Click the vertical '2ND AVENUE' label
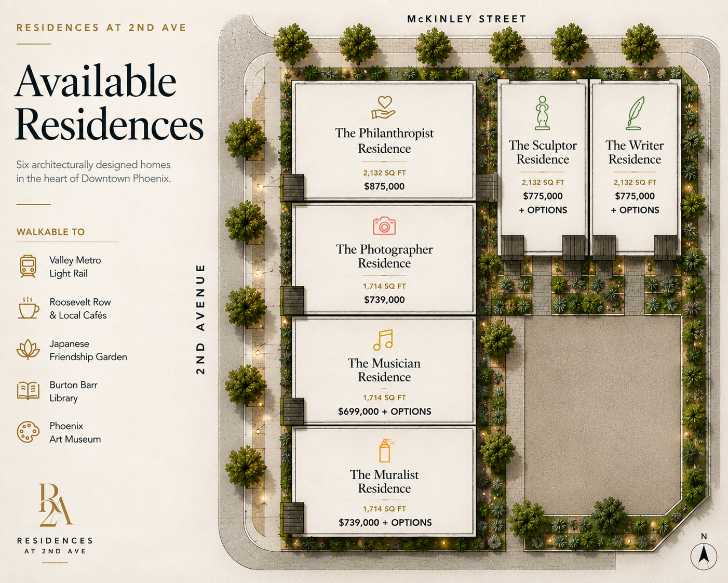 pos(200,319)
